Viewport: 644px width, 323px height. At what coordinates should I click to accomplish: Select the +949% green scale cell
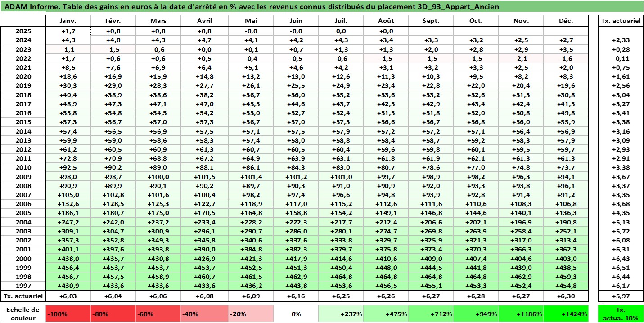[476, 314]
